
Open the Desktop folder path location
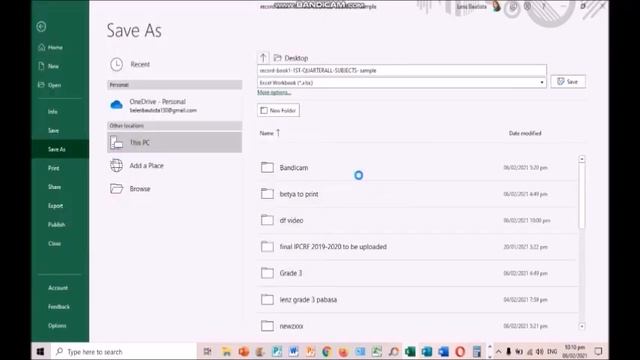point(291,58)
